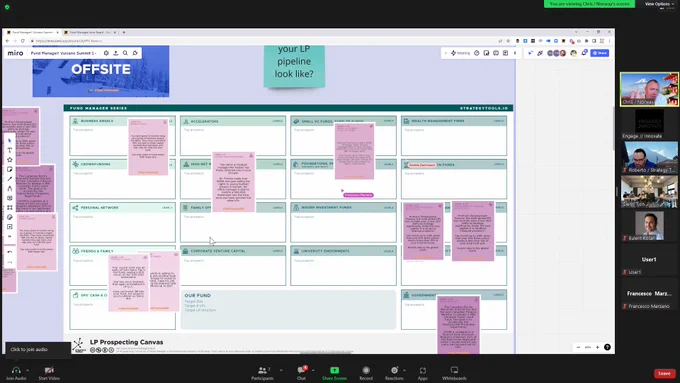Open the View Options dropdown

click(x=659, y=4)
